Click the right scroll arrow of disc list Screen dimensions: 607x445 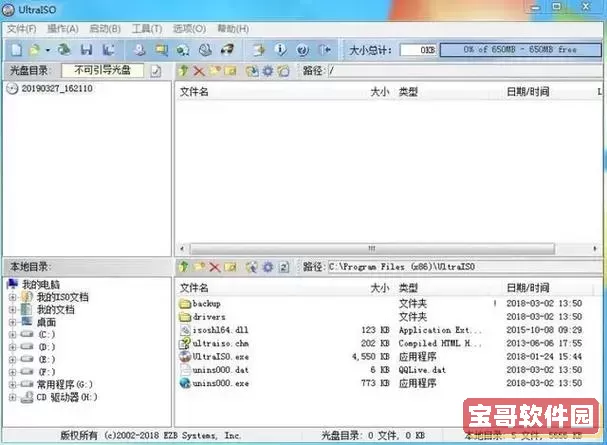coord(595,248)
